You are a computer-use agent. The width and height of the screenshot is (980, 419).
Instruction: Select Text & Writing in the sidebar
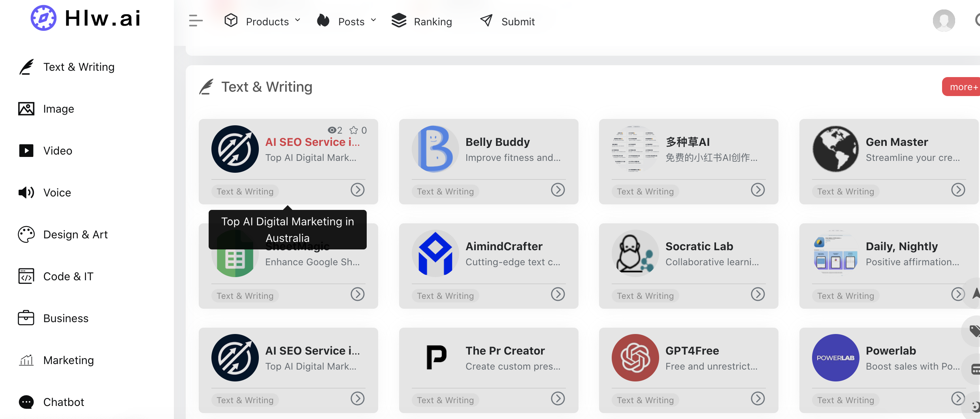point(79,67)
